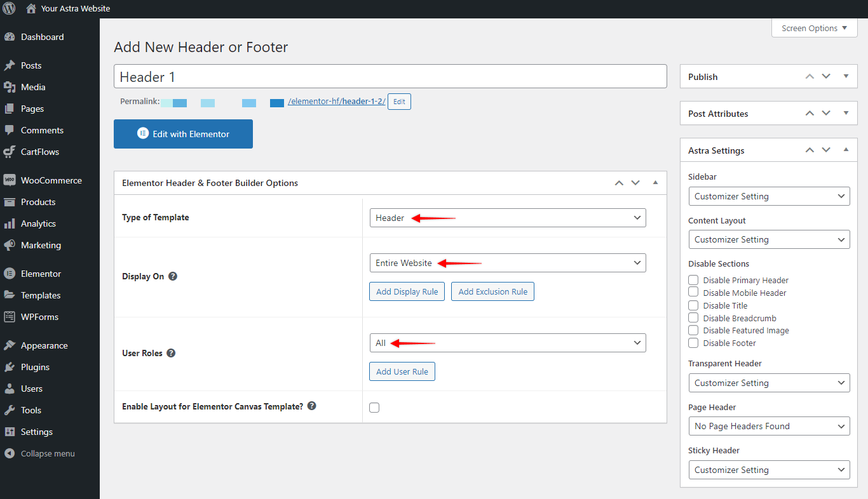Click help icon next to User Roles
The image size is (868, 499).
pos(171,353)
